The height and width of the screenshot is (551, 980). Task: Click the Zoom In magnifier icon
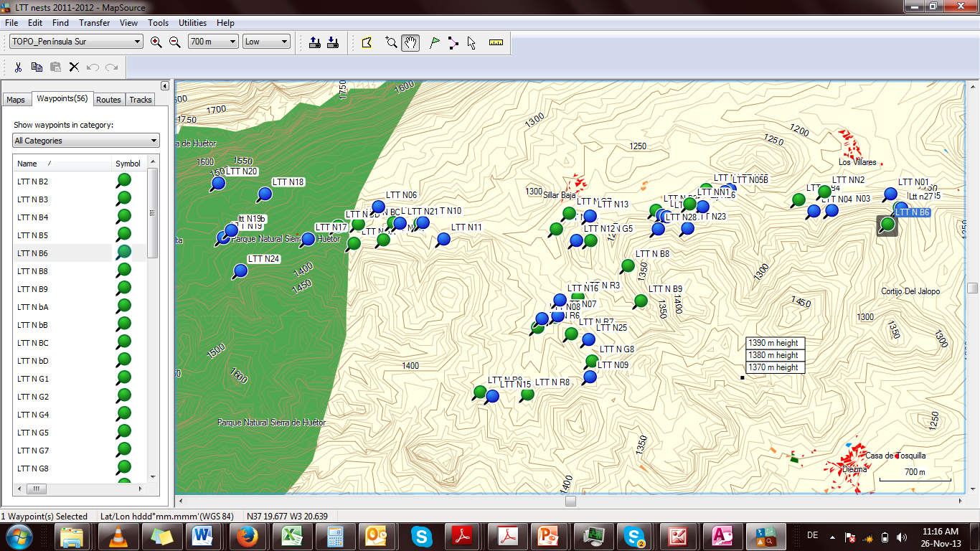point(156,42)
